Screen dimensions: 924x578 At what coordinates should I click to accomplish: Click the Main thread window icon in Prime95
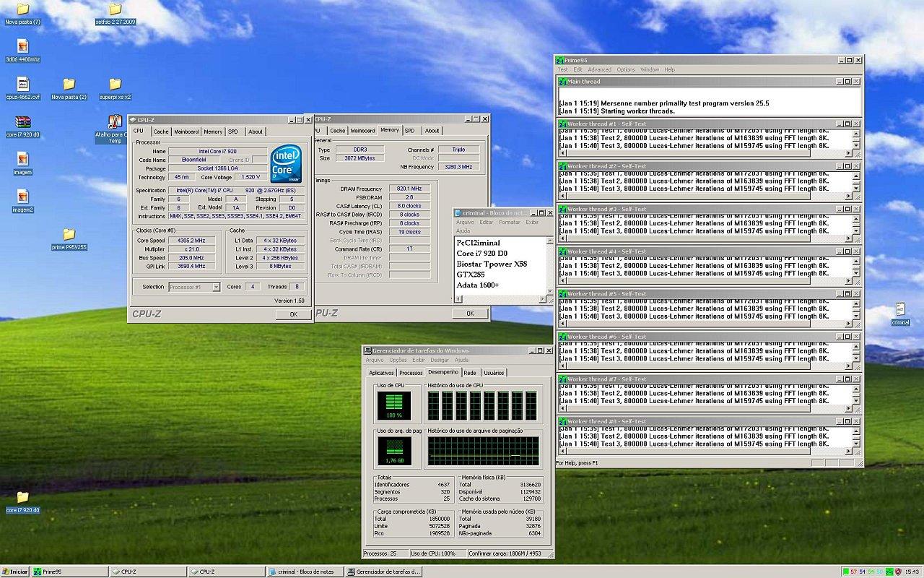[564, 82]
